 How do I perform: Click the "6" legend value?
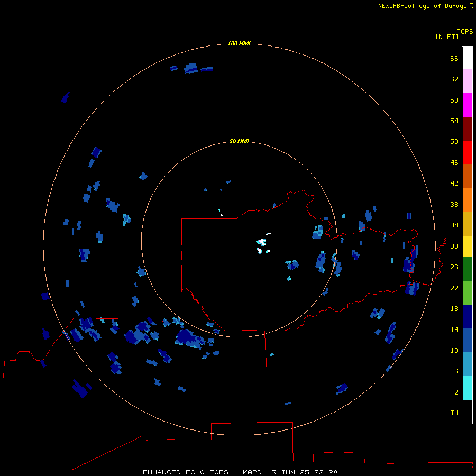point(456,371)
